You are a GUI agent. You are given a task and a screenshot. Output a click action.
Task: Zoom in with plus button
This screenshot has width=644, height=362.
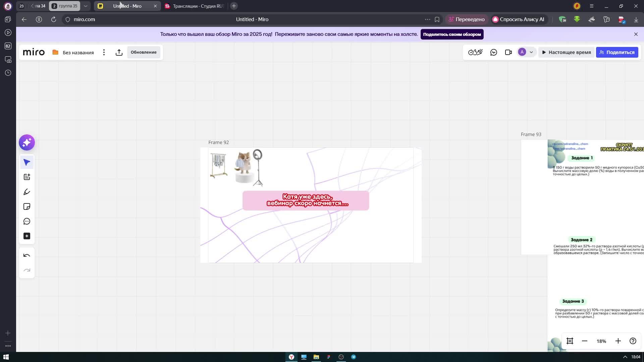tap(618, 341)
